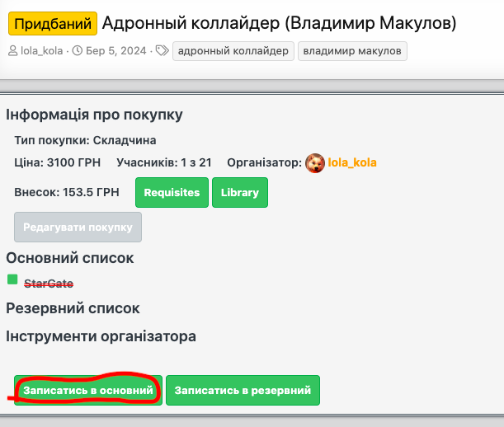The height and width of the screenshot is (427, 504).
Task: Click the organizer's avatar image
Action: pos(314,163)
